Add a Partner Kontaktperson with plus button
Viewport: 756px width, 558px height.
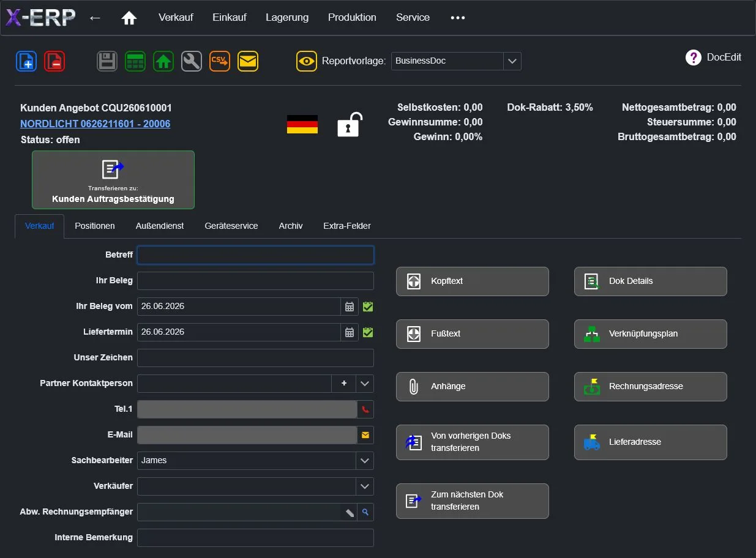pos(344,384)
